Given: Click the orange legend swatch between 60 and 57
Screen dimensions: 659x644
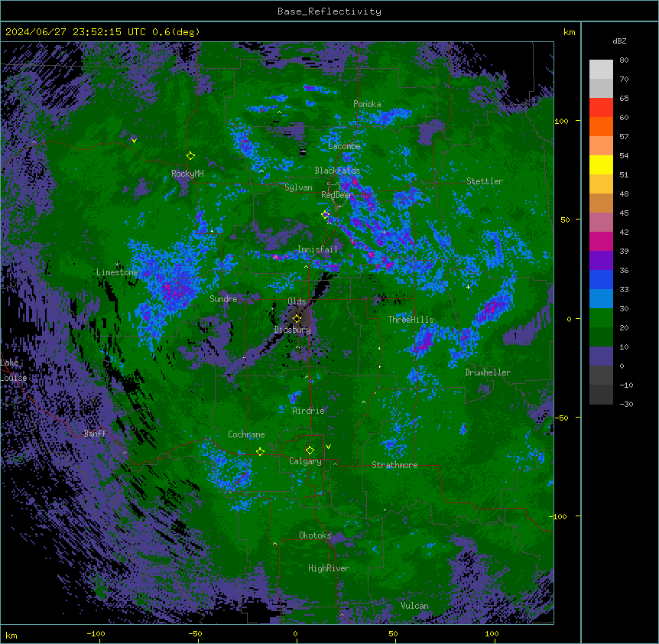Looking at the screenshot, I should click(601, 126).
